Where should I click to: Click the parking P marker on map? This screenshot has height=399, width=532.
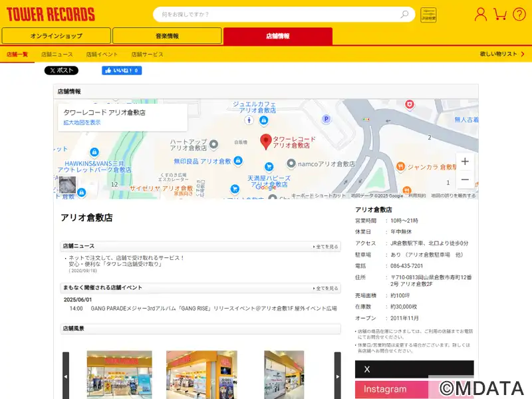pos(326,119)
